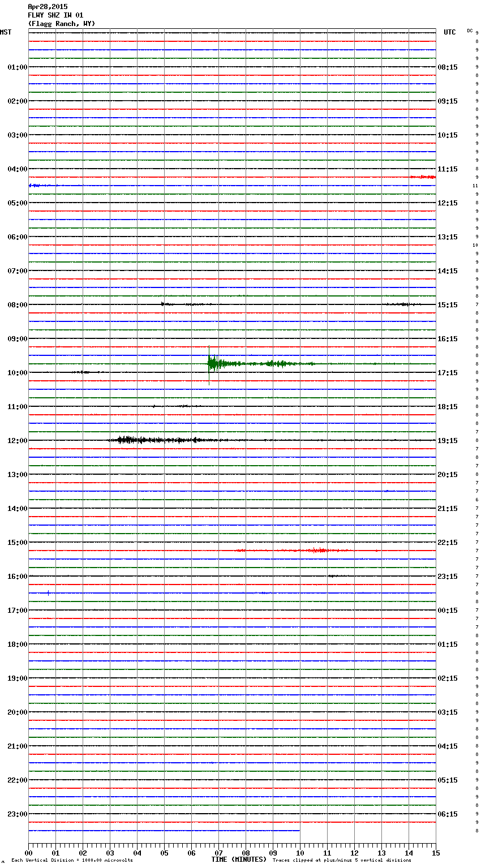Image resolution: width=481 pixels, height=868 pixels.
Task: Click the '10:00' MST time label
Action: (x=18, y=373)
